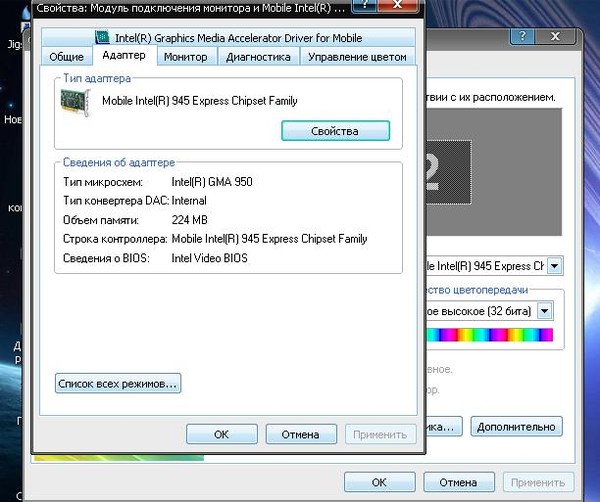
Task: Click the Intel graphics tab icon
Action: point(102,37)
